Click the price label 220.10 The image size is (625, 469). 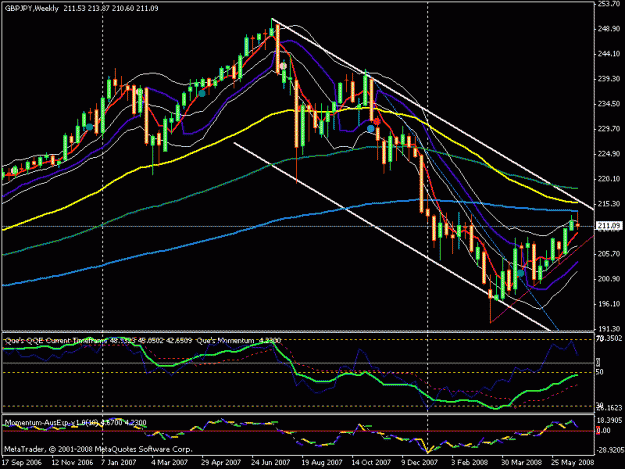click(609, 179)
